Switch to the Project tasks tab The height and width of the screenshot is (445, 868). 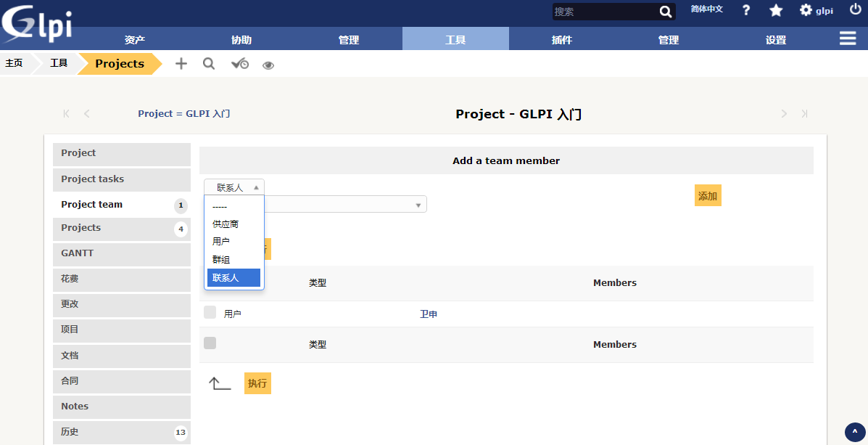[122, 179]
